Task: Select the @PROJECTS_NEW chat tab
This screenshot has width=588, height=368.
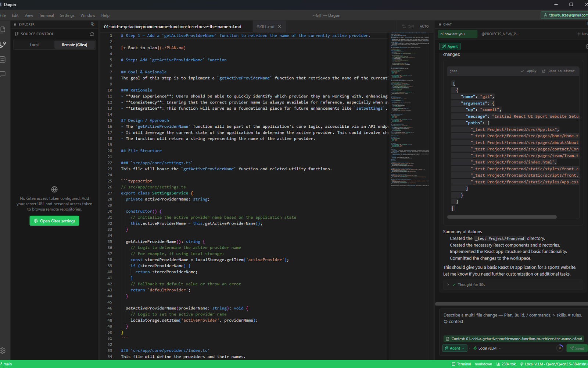Action: tap(500, 34)
